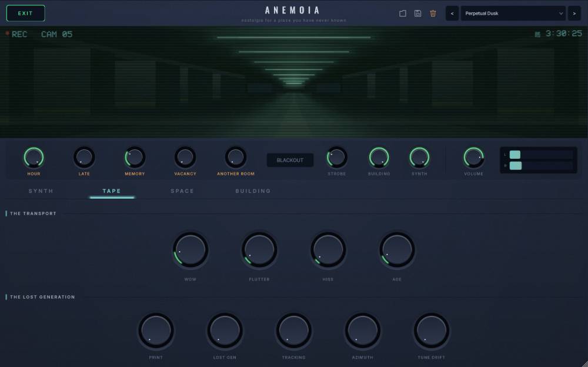Click the corridor camera display

(294, 82)
